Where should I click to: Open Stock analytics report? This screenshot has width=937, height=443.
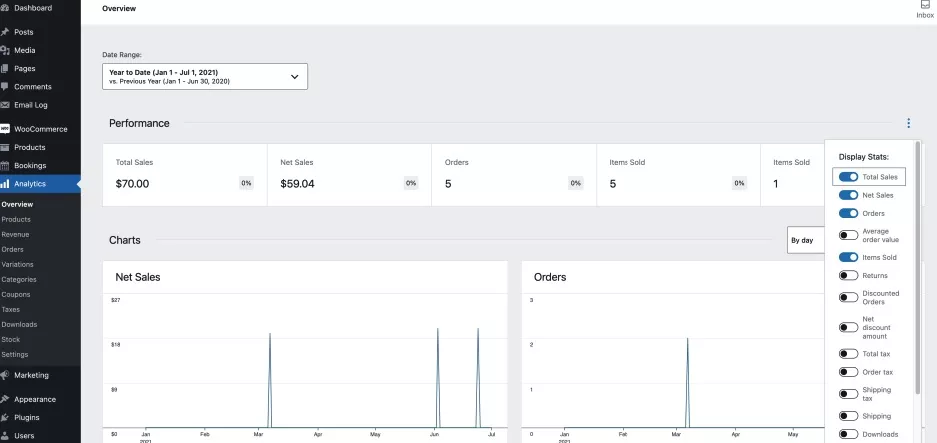pos(11,340)
